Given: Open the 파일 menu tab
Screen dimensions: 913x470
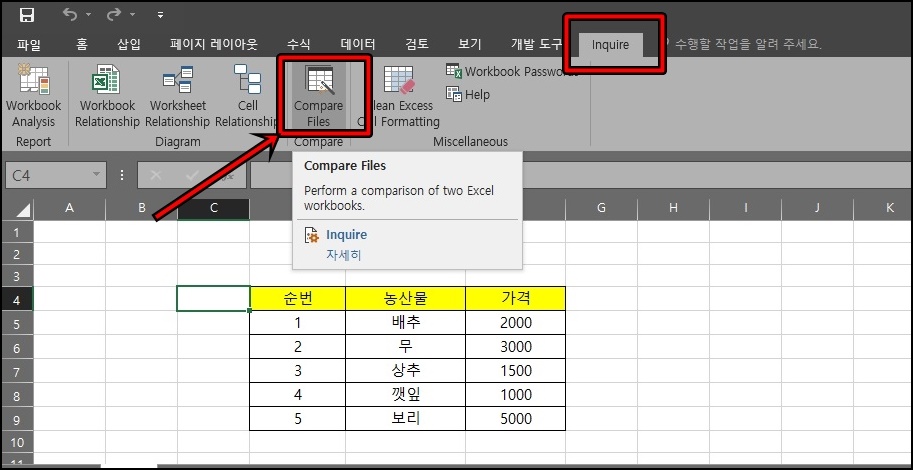Looking at the screenshot, I should tap(29, 44).
